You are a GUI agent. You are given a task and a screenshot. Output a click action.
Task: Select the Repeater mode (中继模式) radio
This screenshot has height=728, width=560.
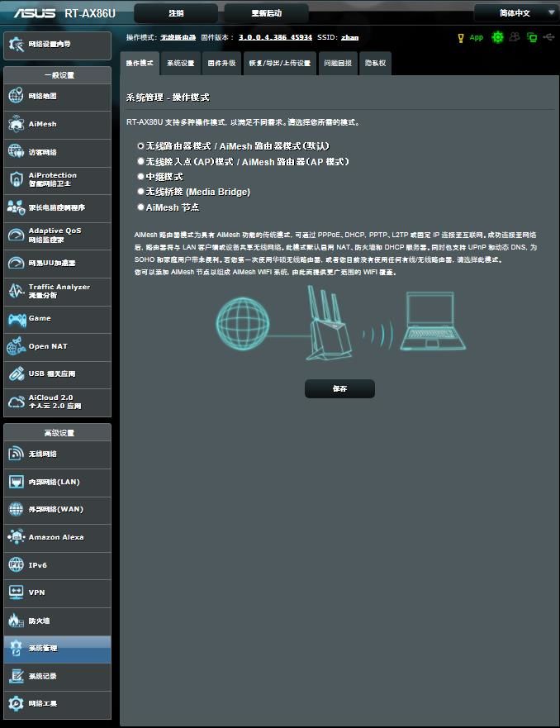140,177
